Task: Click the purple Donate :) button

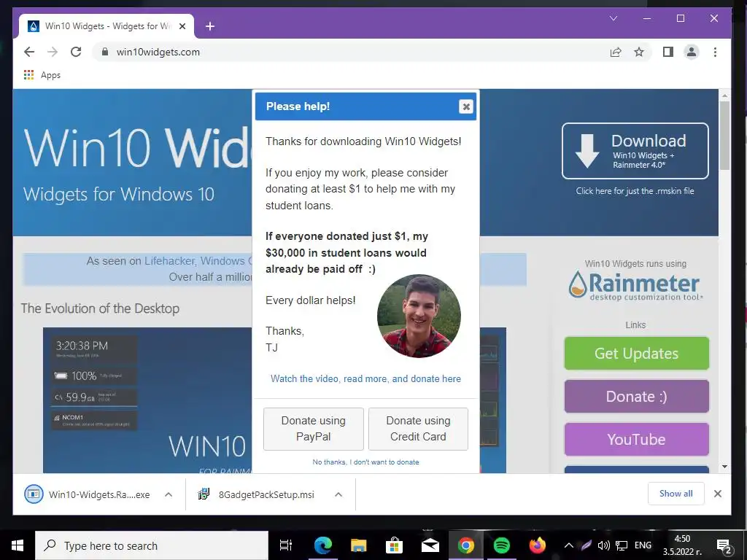Action: coord(636,396)
